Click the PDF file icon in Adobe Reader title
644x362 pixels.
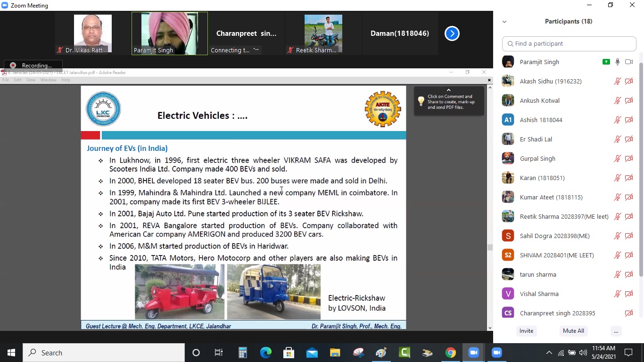(3, 73)
